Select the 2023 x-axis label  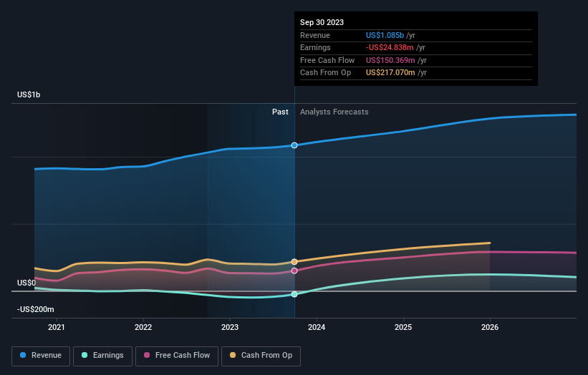tap(230, 328)
